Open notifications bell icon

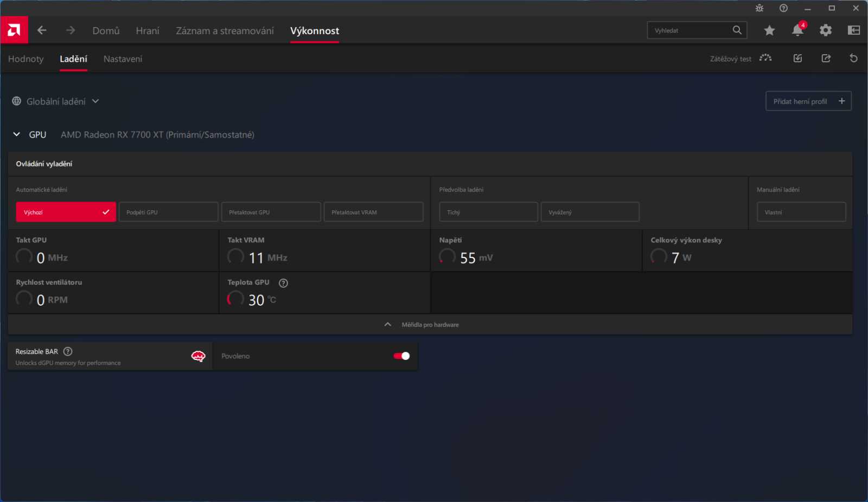pyautogui.click(x=797, y=30)
